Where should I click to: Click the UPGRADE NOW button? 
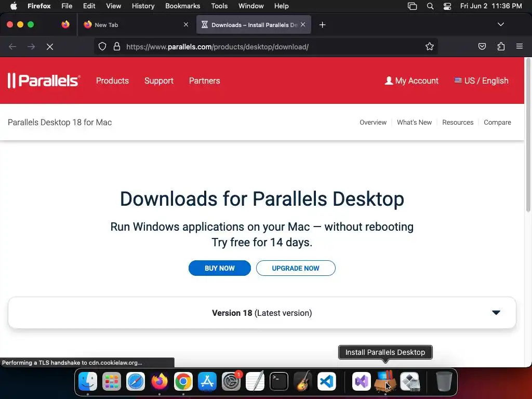(x=296, y=268)
